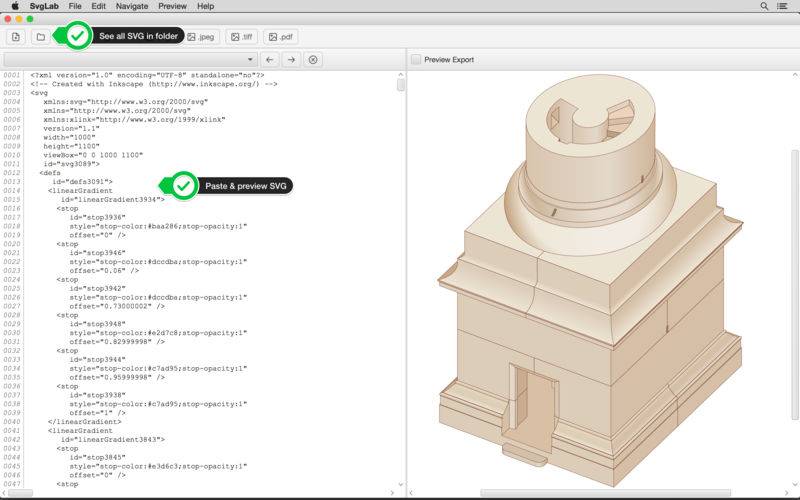Click the stop-color:#baa286 style line

(158, 226)
